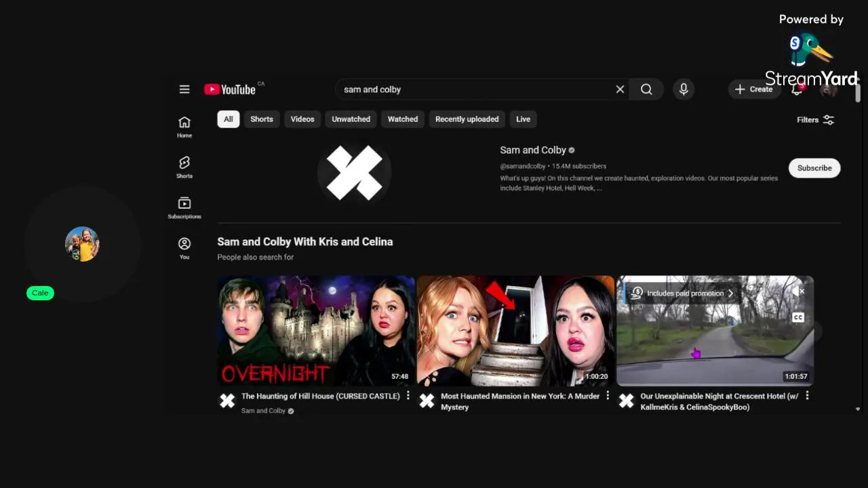
Task: Go to Home in the sidebar
Action: click(184, 127)
